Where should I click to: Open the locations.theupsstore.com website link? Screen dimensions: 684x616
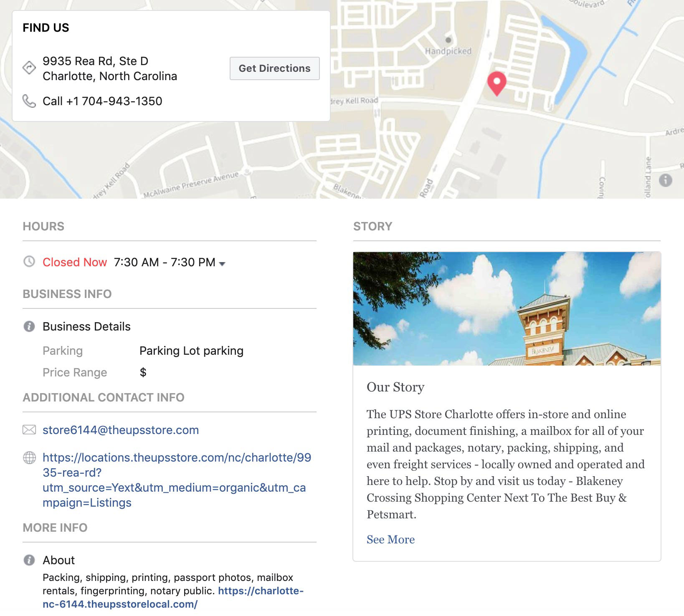tap(177, 480)
